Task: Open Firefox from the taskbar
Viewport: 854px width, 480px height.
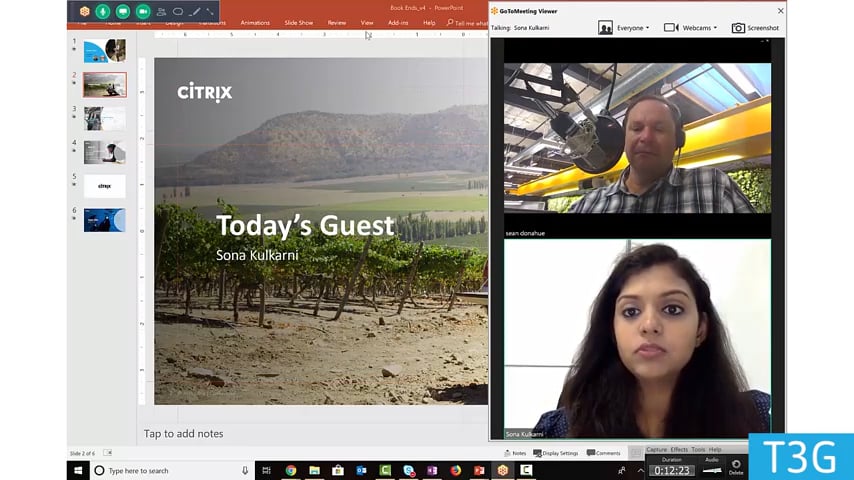Action: [455, 470]
